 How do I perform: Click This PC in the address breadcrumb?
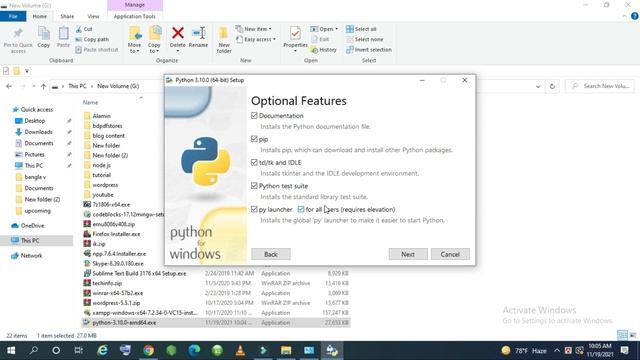click(77, 86)
